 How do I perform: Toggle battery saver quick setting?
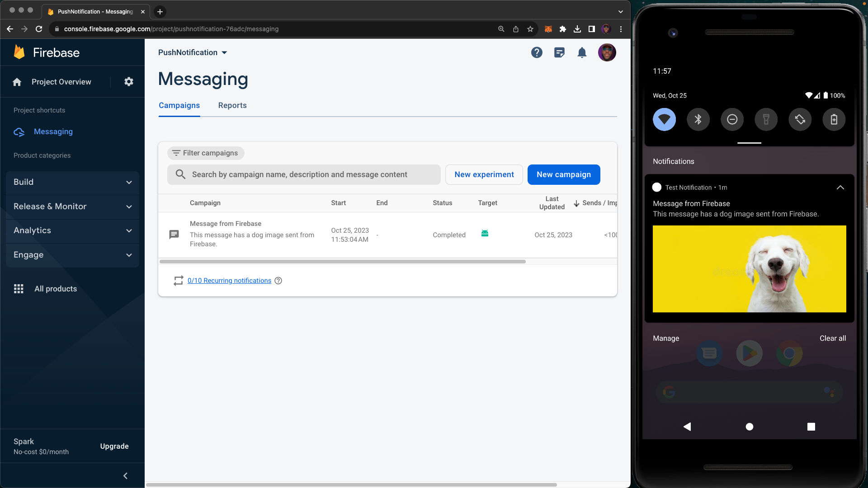(x=834, y=119)
